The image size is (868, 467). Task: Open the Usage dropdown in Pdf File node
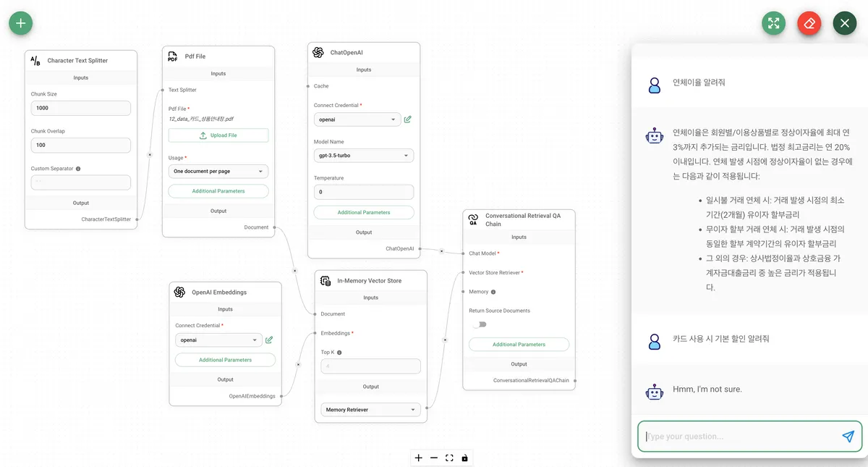218,172
